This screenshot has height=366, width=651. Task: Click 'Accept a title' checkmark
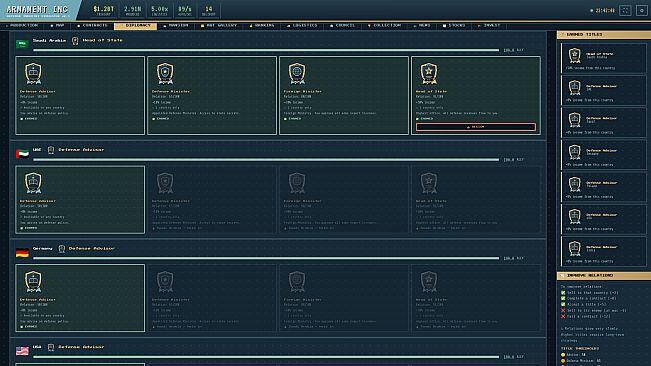(563, 304)
